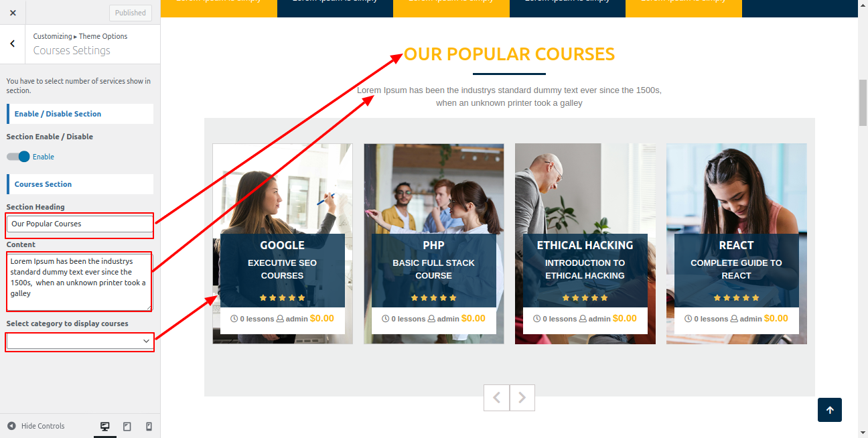Viewport: 868px width, 438px height.
Task: Open the React Complete Guide course link
Action: pyautogui.click(x=736, y=269)
